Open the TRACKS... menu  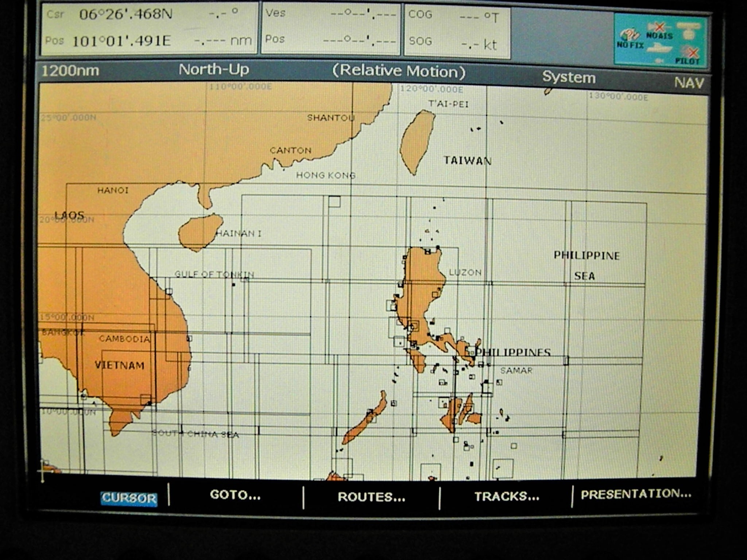(507, 497)
